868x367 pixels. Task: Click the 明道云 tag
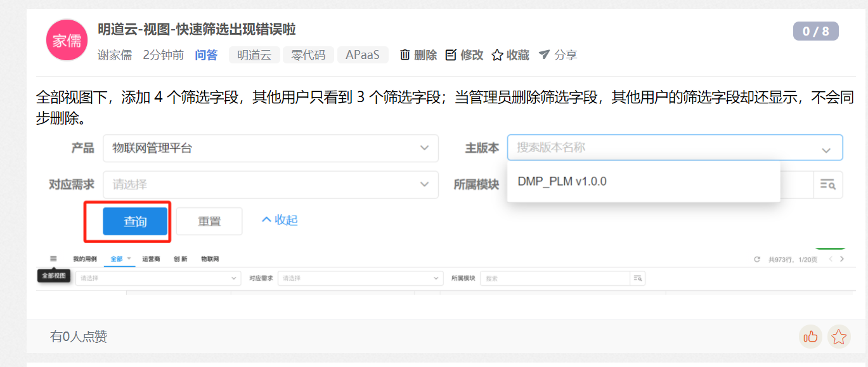254,55
